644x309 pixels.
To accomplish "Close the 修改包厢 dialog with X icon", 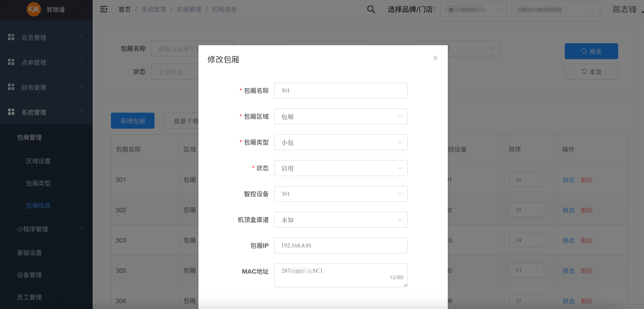I will pos(435,58).
